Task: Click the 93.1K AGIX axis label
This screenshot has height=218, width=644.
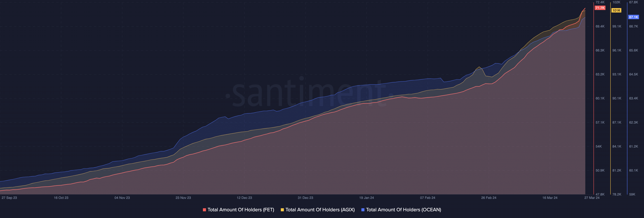Action: (x=617, y=74)
